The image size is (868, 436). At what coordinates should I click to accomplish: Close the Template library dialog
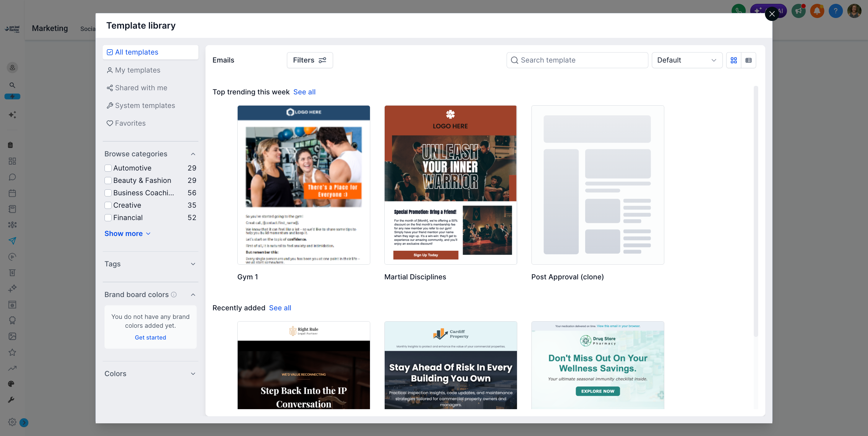click(772, 14)
